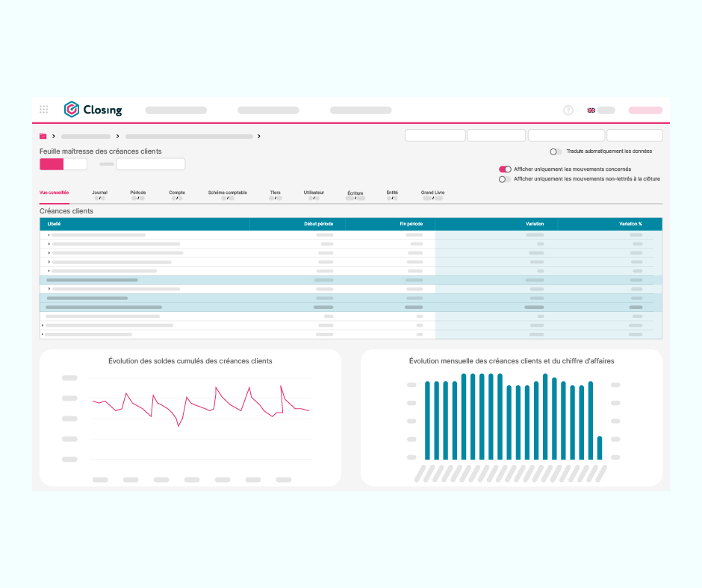The width and height of the screenshot is (702, 588).
Task: Expand the fifth row in the Libellé column
Action: 49,271
